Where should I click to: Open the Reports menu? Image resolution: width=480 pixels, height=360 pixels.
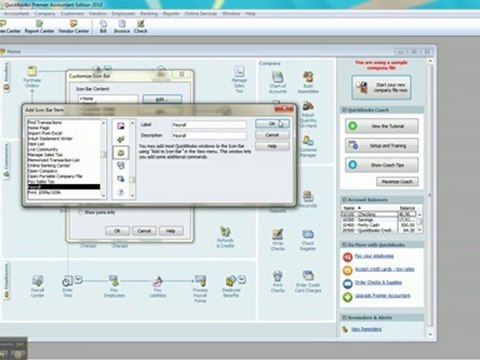pyautogui.click(x=171, y=14)
